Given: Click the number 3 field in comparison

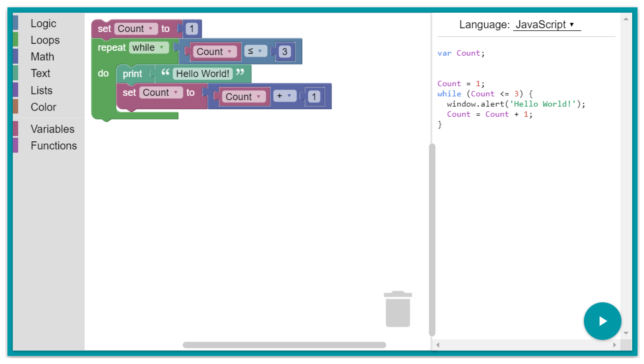Looking at the screenshot, I should [285, 51].
